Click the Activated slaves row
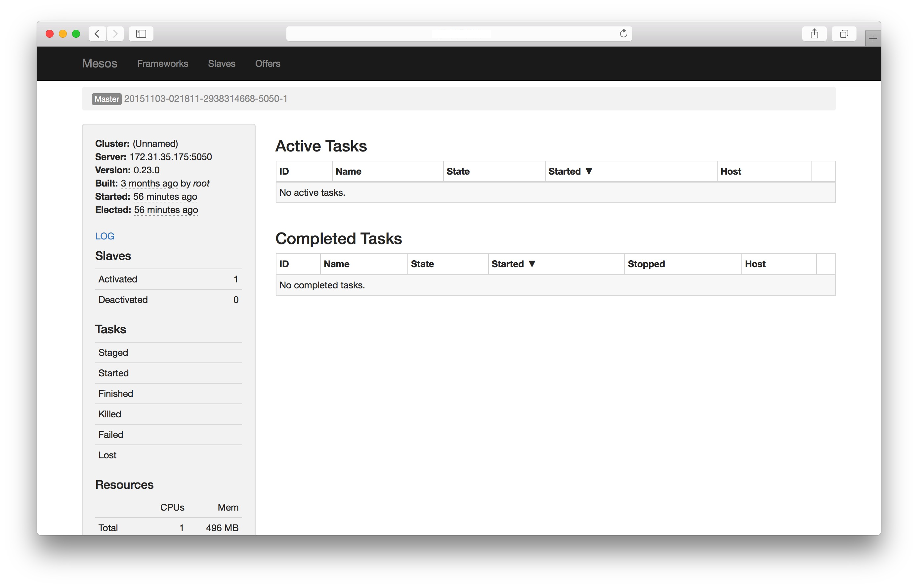 click(168, 279)
